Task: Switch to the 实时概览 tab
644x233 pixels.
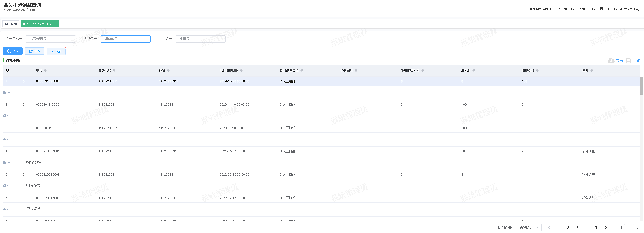Action: pyautogui.click(x=11, y=24)
